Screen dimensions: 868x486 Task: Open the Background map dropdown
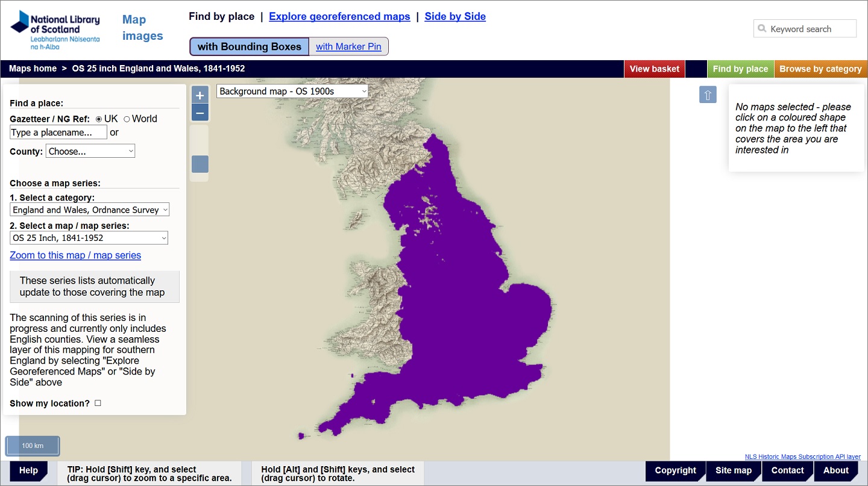pos(292,91)
